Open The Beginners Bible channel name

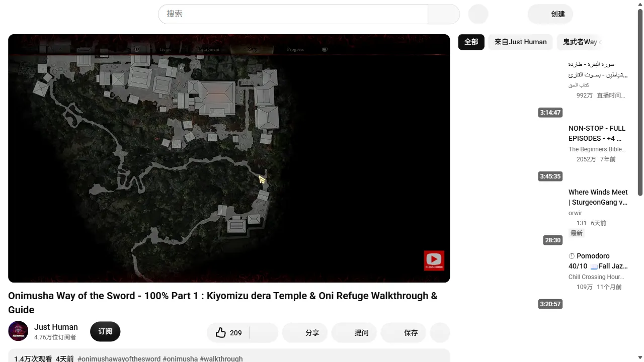[x=597, y=149]
